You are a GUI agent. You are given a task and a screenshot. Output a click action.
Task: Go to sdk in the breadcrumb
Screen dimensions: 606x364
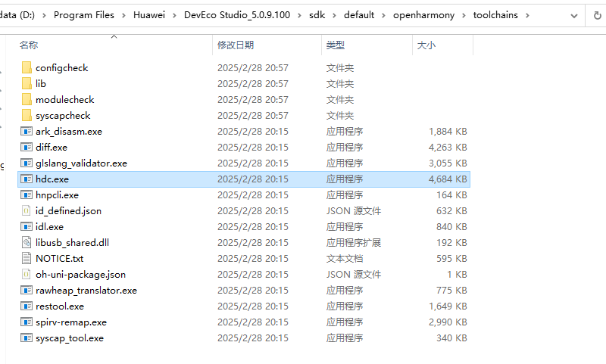(x=317, y=15)
